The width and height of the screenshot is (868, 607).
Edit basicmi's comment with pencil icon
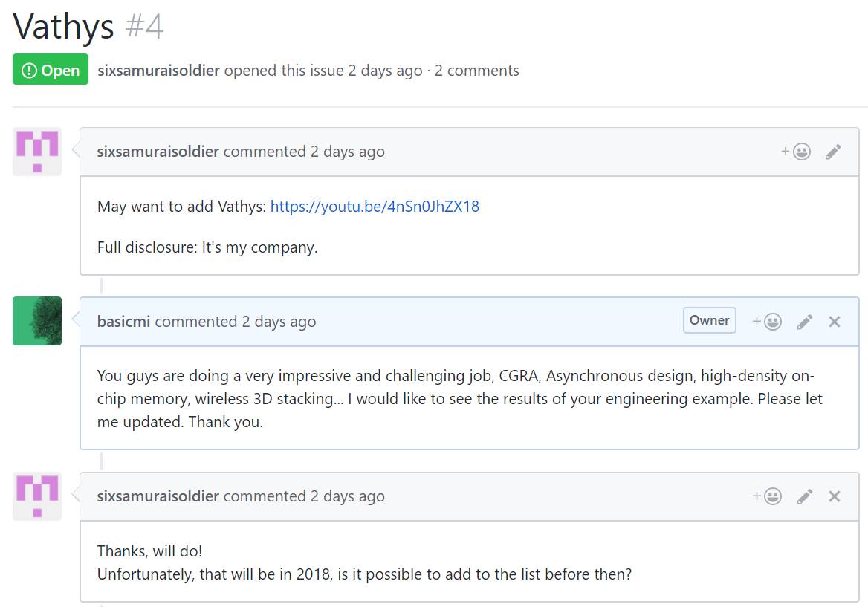coord(805,322)
